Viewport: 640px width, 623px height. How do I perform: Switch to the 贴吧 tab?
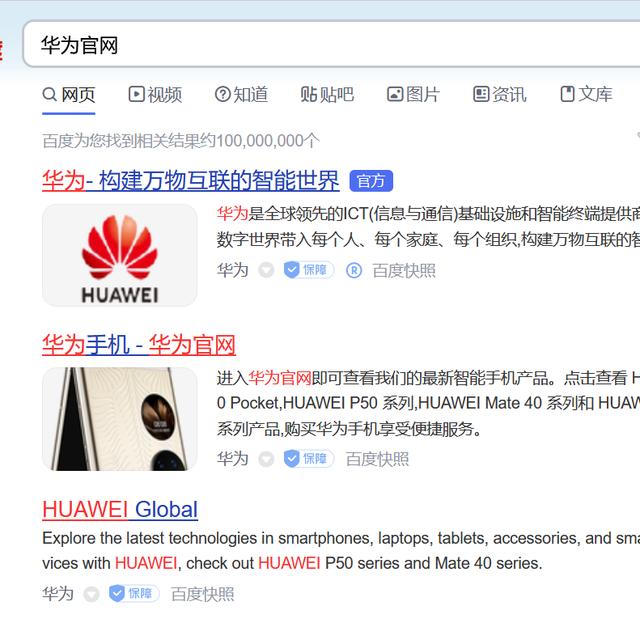(327, 95)
